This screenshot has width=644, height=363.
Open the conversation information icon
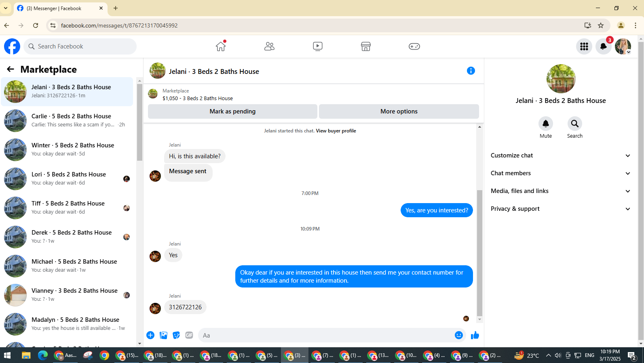tap(471, 71)
